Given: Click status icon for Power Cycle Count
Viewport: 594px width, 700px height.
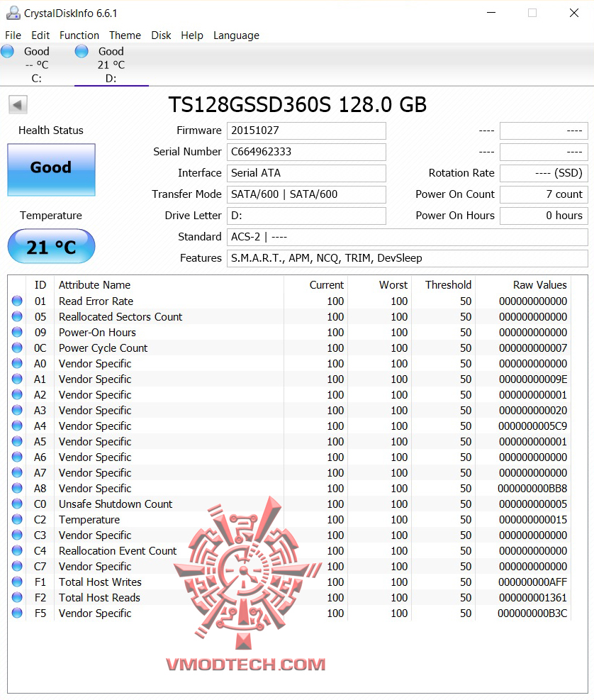Looking at the screenshot, I should [x=17, y=348].
